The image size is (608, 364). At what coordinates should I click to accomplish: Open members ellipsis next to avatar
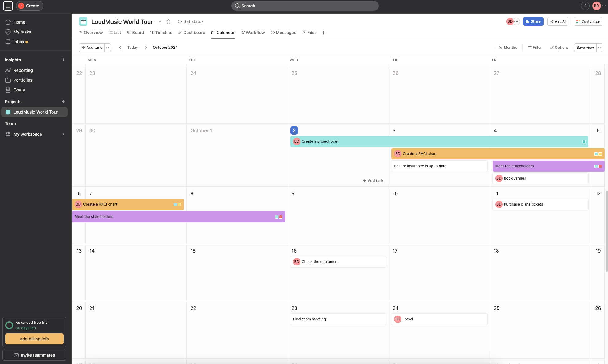(517, 21)
